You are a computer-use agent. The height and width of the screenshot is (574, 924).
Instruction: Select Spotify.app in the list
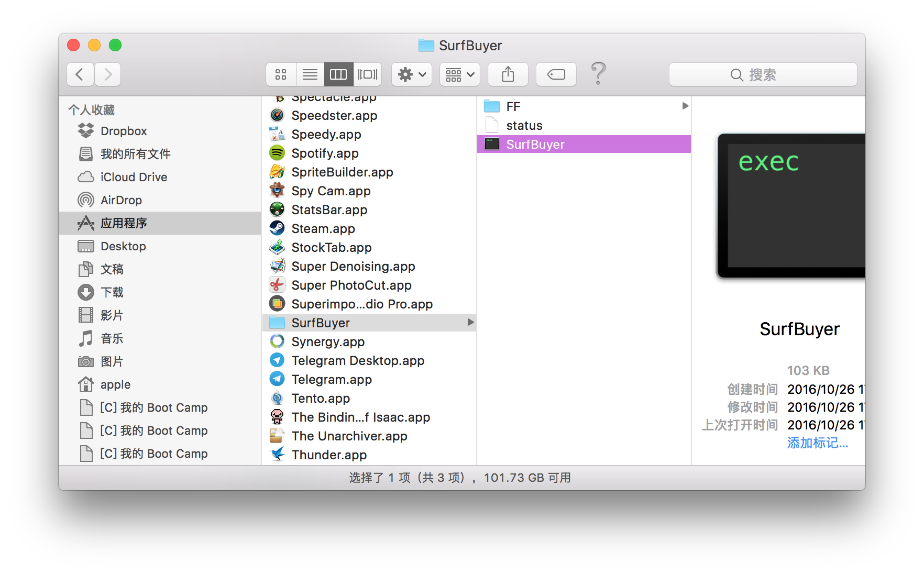pyautogui.click(x=324, y=153)
